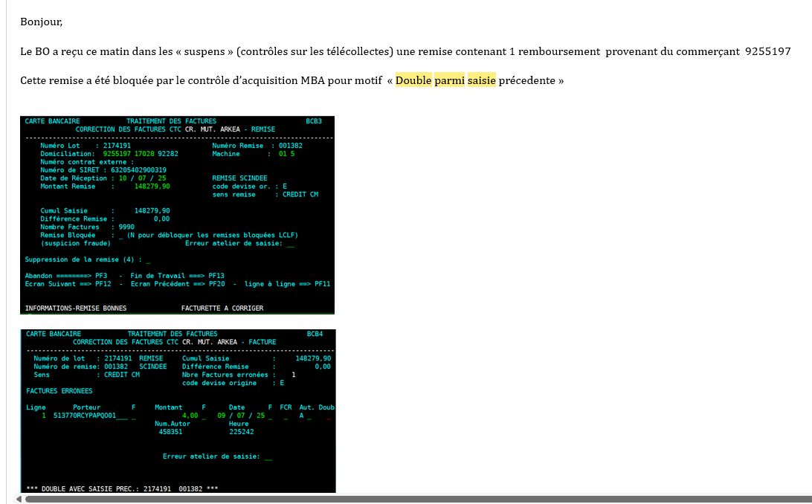Click Erreur atelier de saisie field in BCB4 screen
812x504 pixels.
tap(268, 456)
